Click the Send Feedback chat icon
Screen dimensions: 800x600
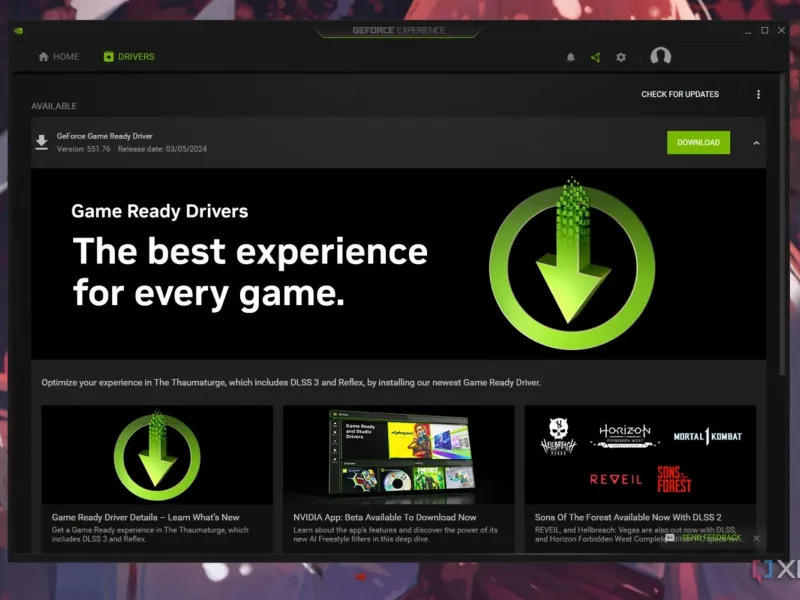pos(670,538)
